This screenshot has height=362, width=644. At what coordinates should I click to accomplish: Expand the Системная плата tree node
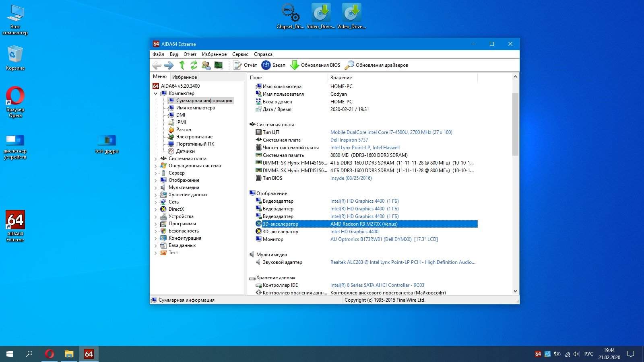tap(156, 158)
